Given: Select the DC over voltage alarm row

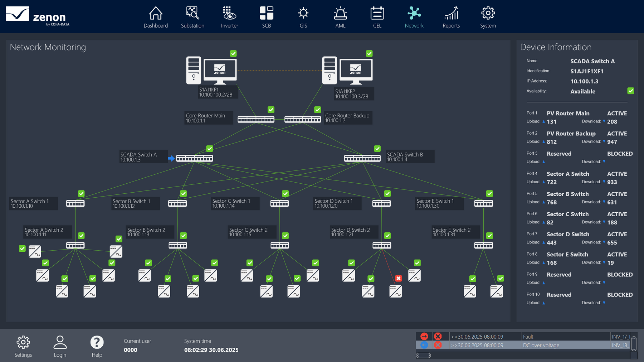Looking at the screenshot, I should coord(523,345).
